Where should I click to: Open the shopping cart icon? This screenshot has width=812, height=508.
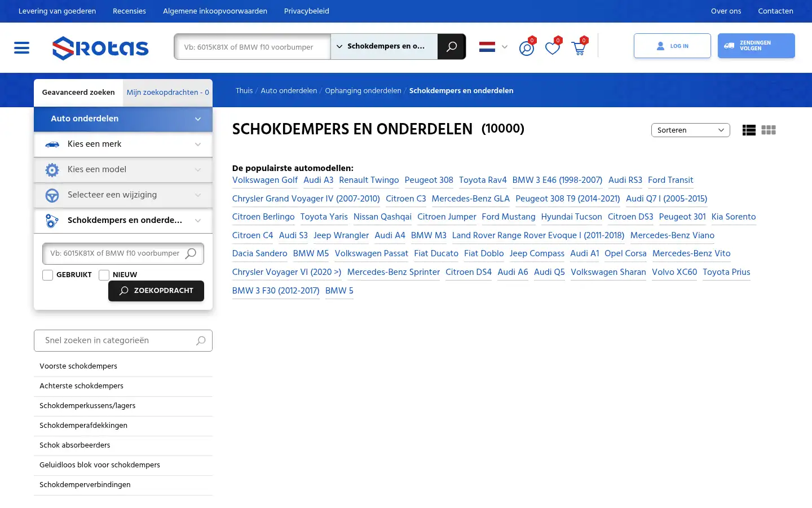click(579, 48)
